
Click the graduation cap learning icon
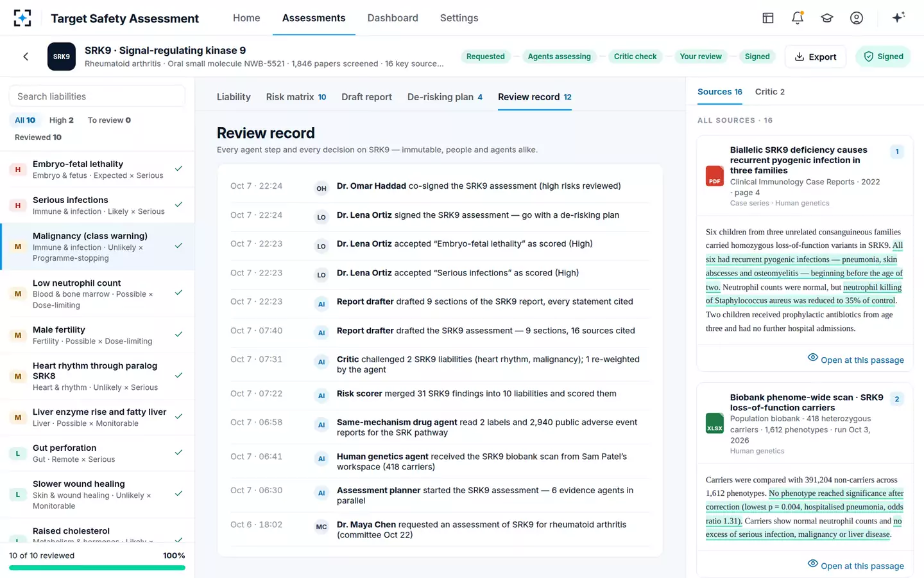click(827, 18)
